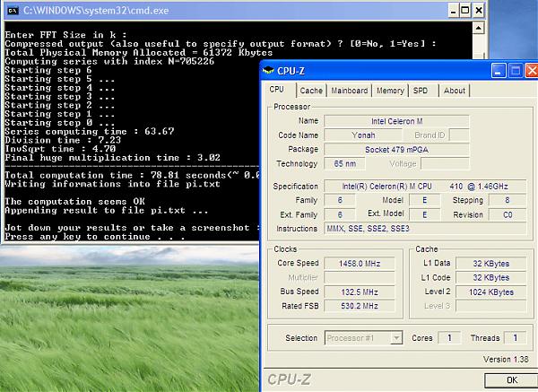Expand the Processor #1 selection dropdown

pos(396,338)
